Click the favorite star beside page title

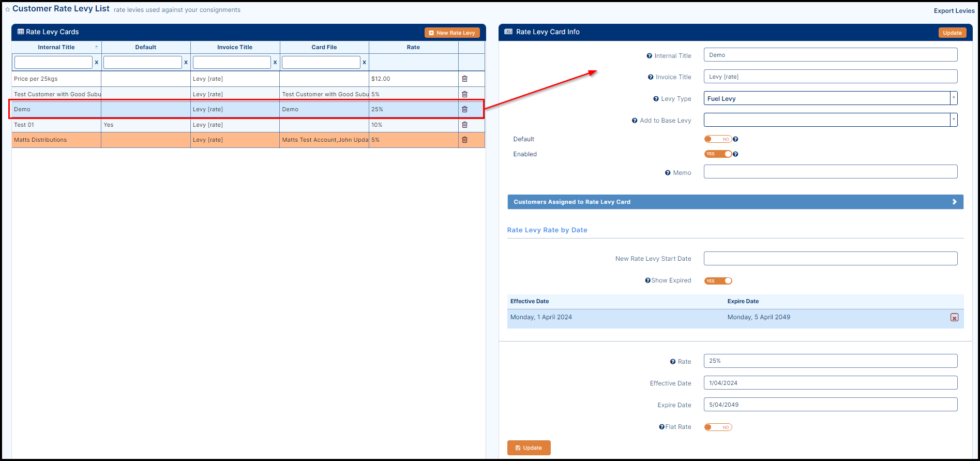point(7,9)
